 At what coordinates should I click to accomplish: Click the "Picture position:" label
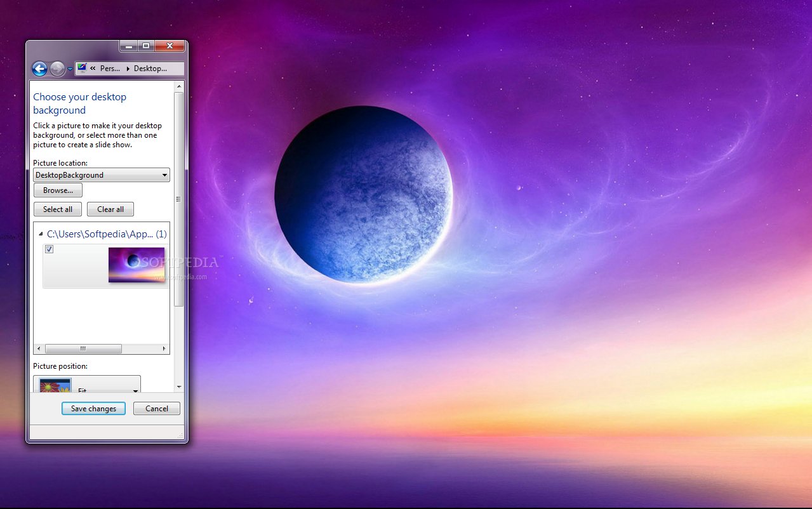(x=60, y=366)
